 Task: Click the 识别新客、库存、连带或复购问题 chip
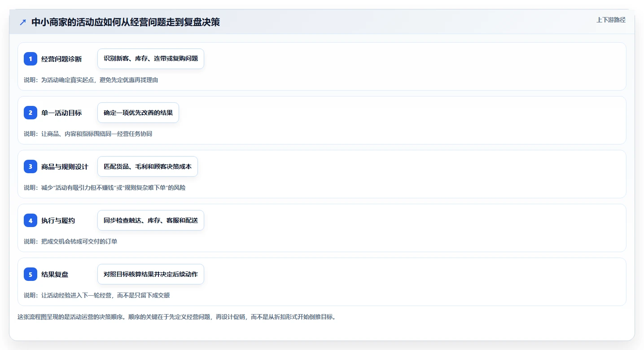pyautogui.click(x=151, y=59)
